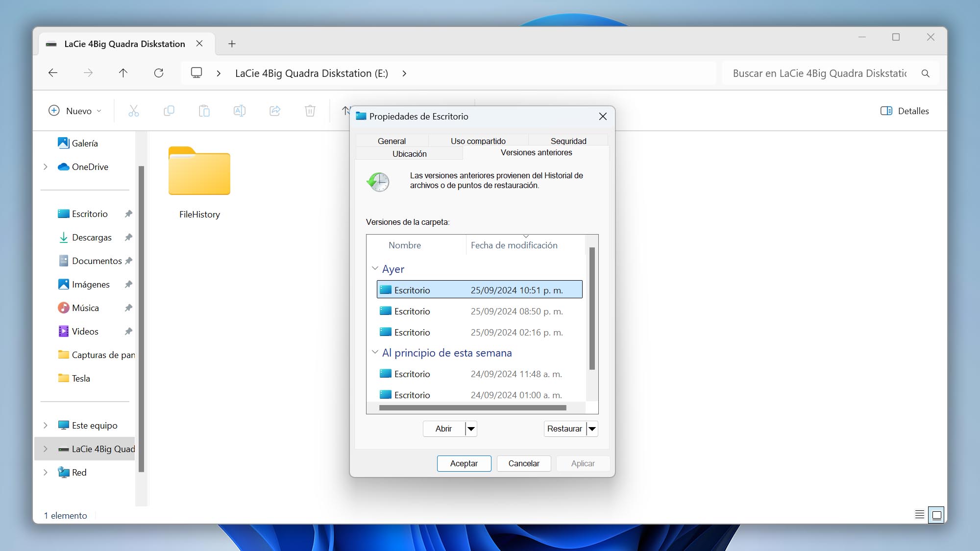Click the Restaurar button
The height and width of the screenshot is (551, 980).
coord(564,429)
